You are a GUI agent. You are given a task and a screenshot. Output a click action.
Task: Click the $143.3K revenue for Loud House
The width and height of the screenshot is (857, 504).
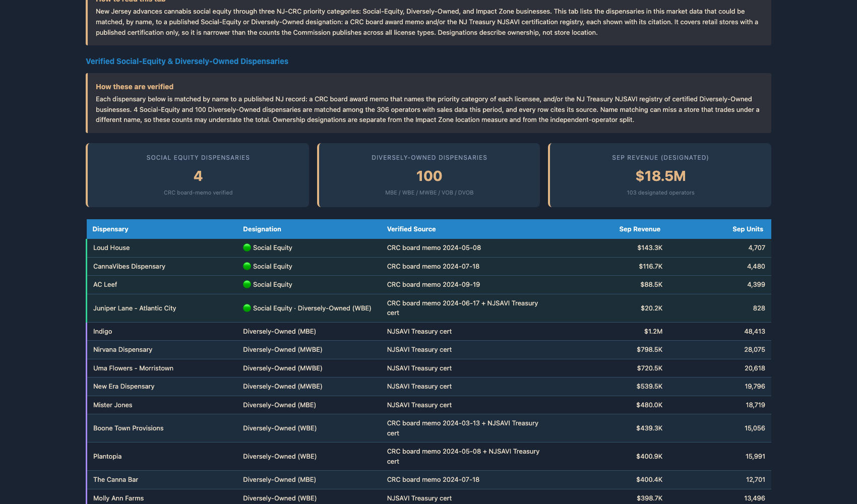pos(650,247)
